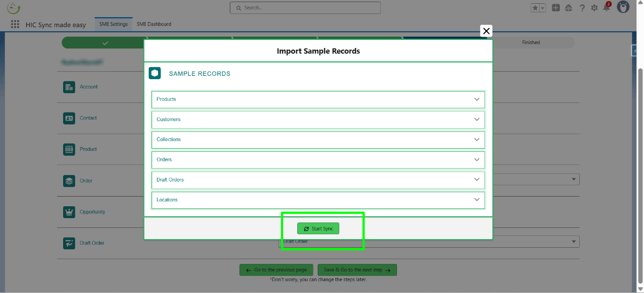Open the Setup gear icon
Screen dimensions: 644x293
coord(594,8)
